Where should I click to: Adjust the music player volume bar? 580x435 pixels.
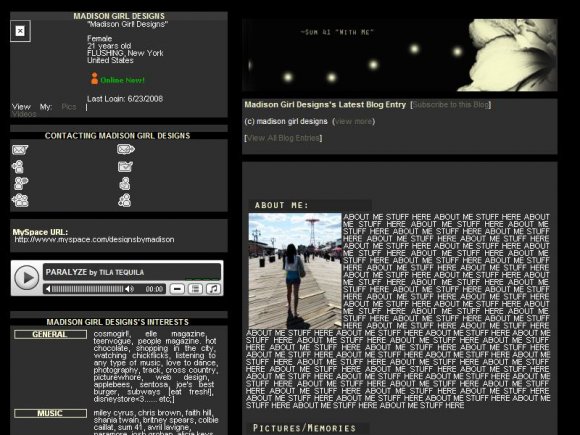coord(87,289)
